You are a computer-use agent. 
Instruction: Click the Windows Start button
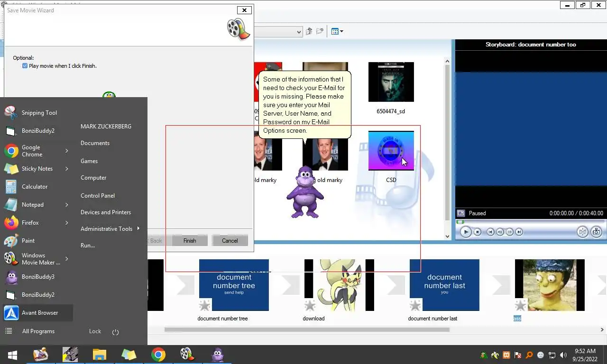(x=12, y=355)
